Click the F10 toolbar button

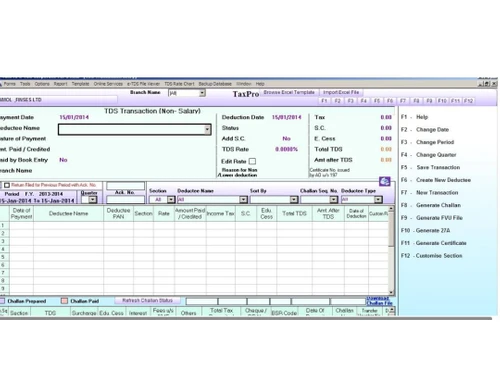tap(442, 101)
